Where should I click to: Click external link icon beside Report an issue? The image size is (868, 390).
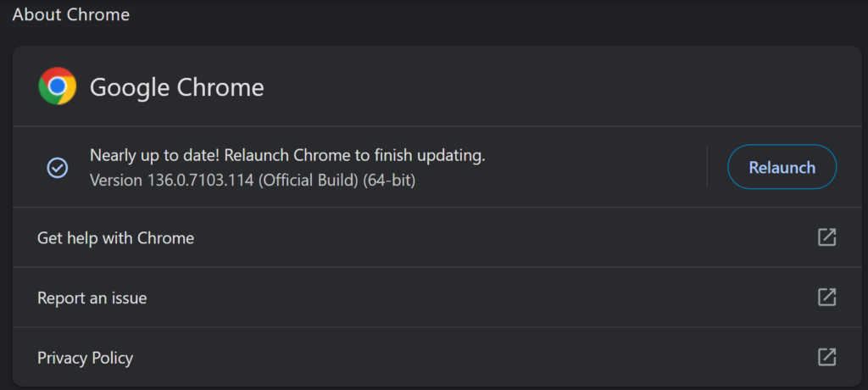coord(826,298)
